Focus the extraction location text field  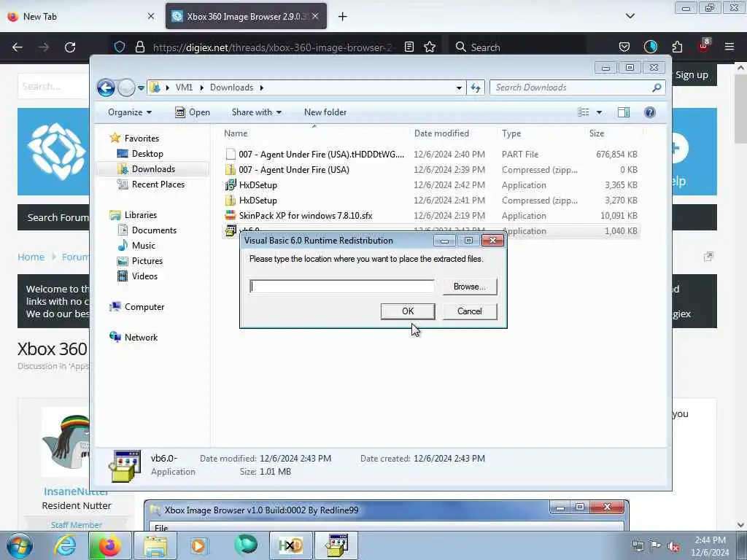(x=341, y=286)
